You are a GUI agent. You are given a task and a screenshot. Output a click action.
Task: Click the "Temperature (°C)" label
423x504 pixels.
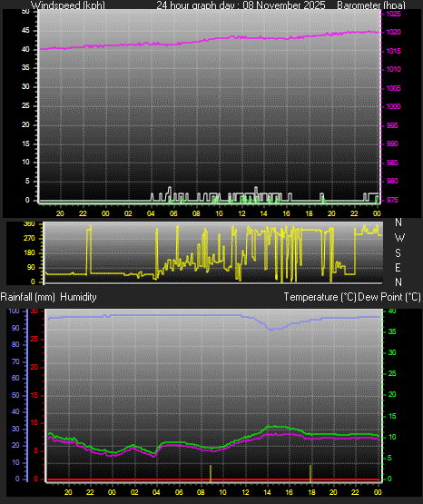pyautogui.click(x=320, y=297)
